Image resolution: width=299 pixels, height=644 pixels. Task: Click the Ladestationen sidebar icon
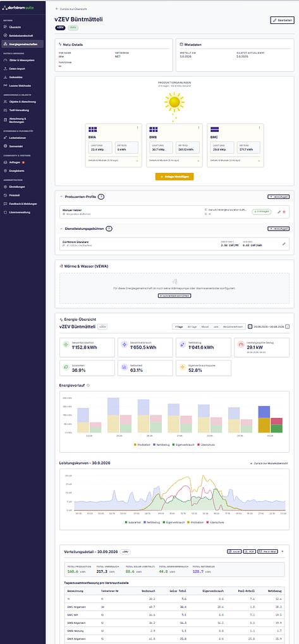click(5, 138)
